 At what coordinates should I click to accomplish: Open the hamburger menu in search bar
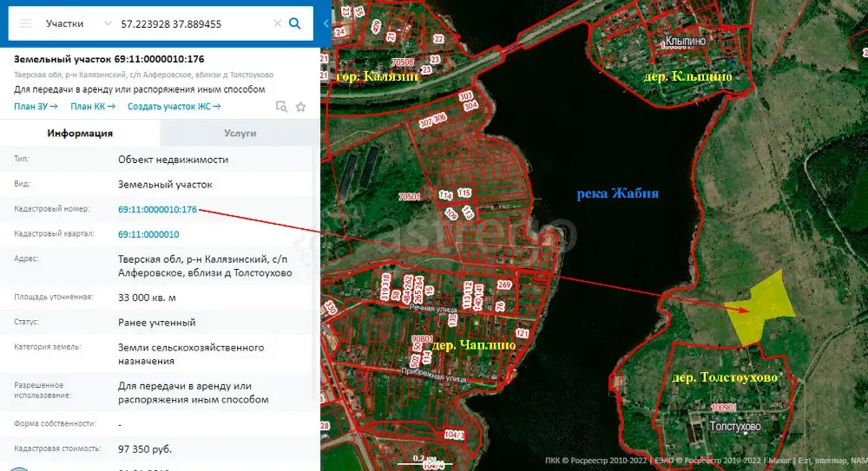(26, 23)
